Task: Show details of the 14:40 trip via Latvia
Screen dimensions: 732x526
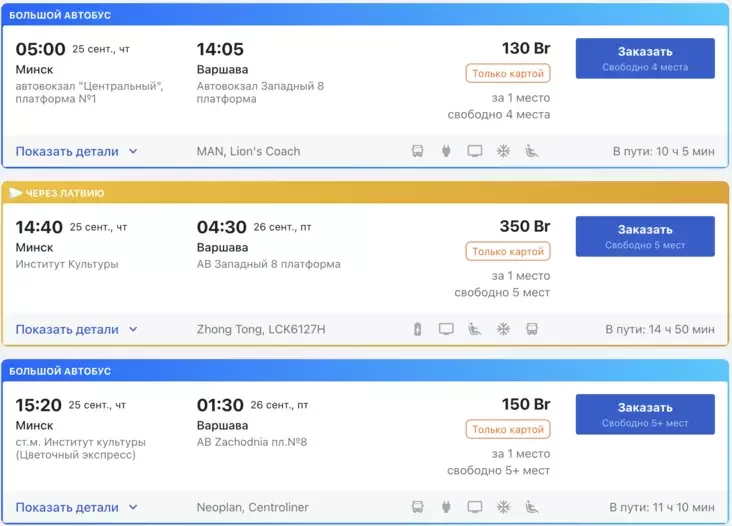Action: click(76, 329)
